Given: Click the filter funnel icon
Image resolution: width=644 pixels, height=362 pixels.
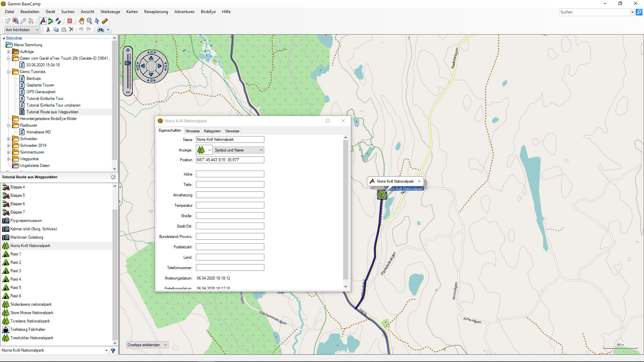Looking at the screenshot, I should [113, 350].
